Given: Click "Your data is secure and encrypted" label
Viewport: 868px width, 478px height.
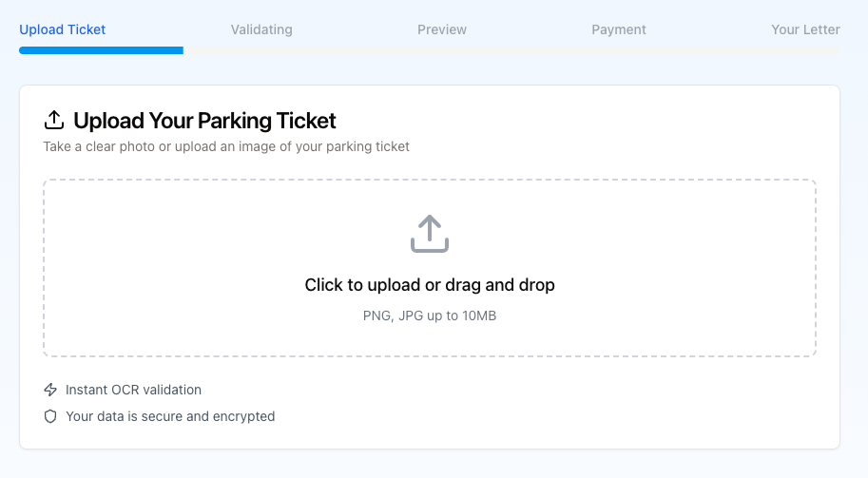Looking at the screenshot, I should [170, 416].
